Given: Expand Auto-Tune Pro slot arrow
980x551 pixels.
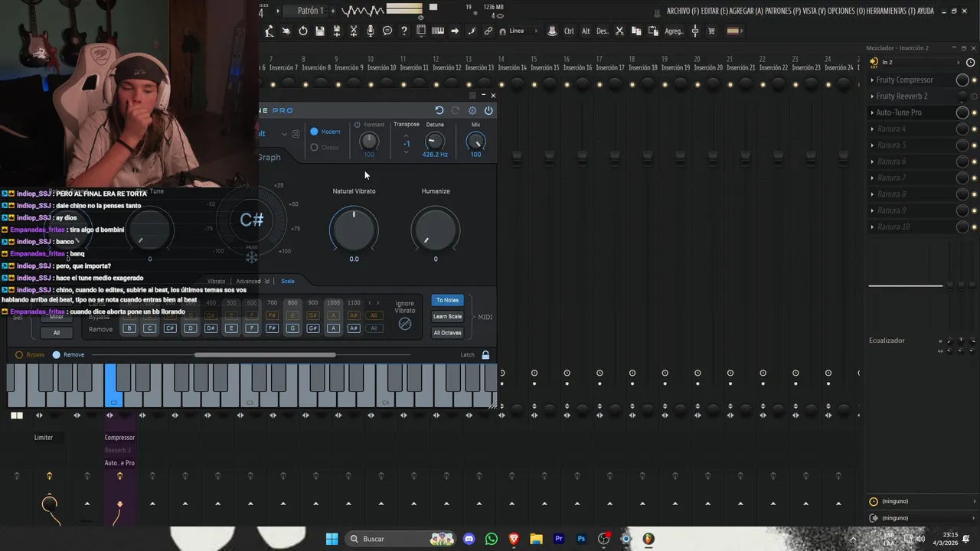Looking at the screenshot, I should [872, 112].
